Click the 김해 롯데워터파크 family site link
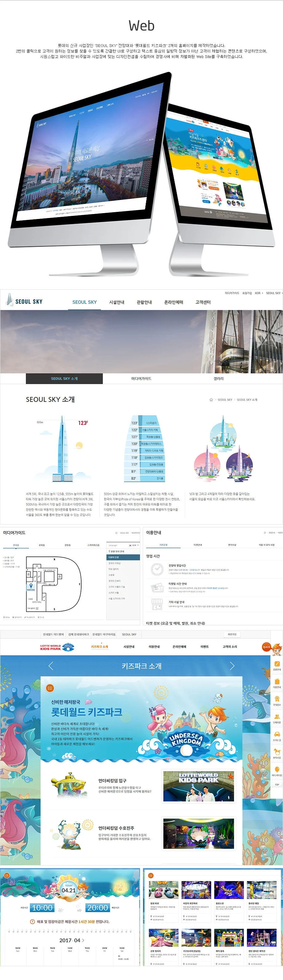Viewport: 283px width, 980px height. pos(78,634)
